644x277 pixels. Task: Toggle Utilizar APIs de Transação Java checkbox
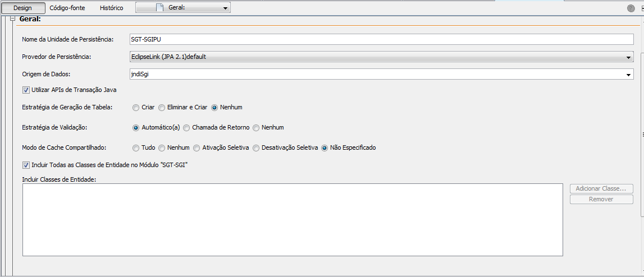(x=26, y=90)
